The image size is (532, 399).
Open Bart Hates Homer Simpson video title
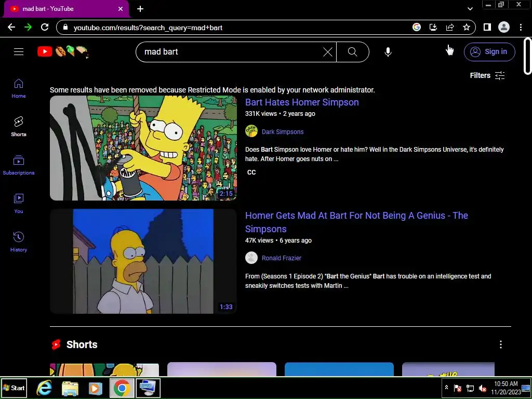tap(302, 102)
